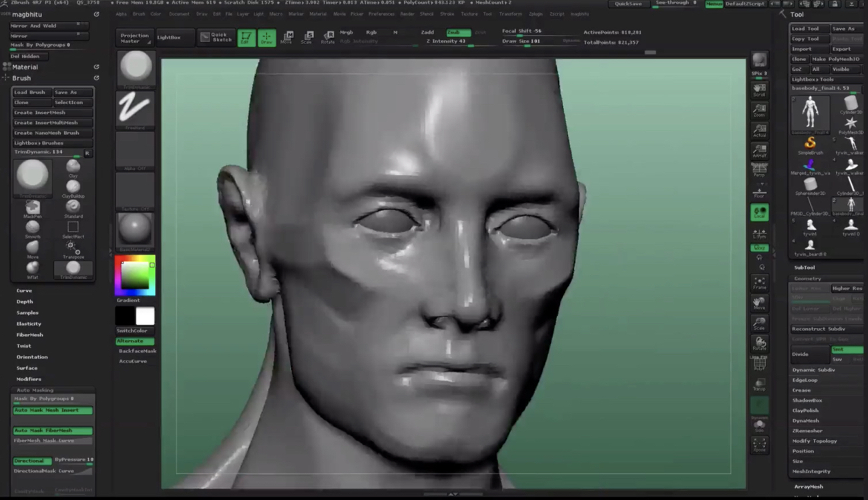Viewport: 868px width, 500px height.
Task: Expand the Orientation brush section
Action: point(32,357)
